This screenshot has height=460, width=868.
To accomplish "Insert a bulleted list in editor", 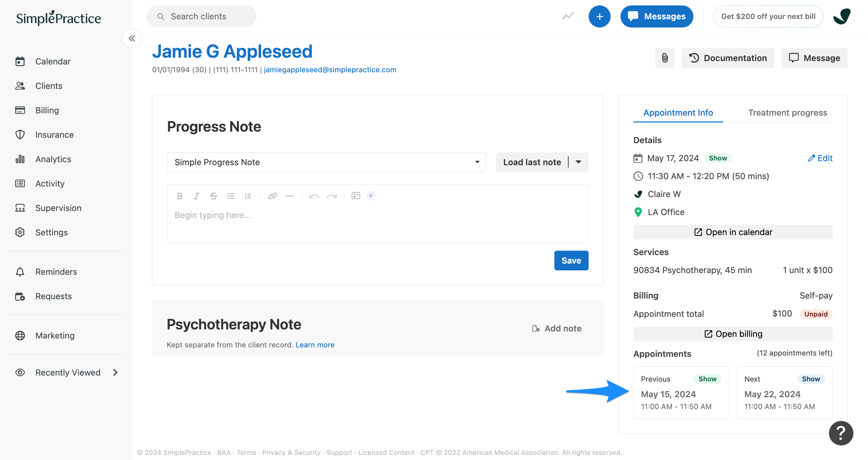I will [x=231, y=196].
